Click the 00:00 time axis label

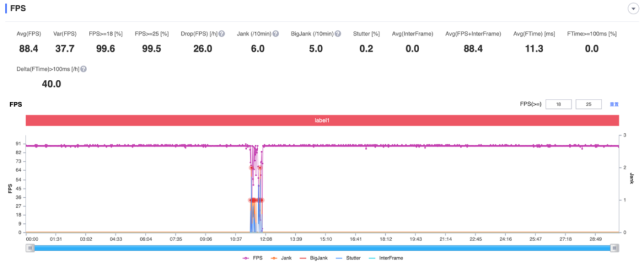[x=32, y=239]
